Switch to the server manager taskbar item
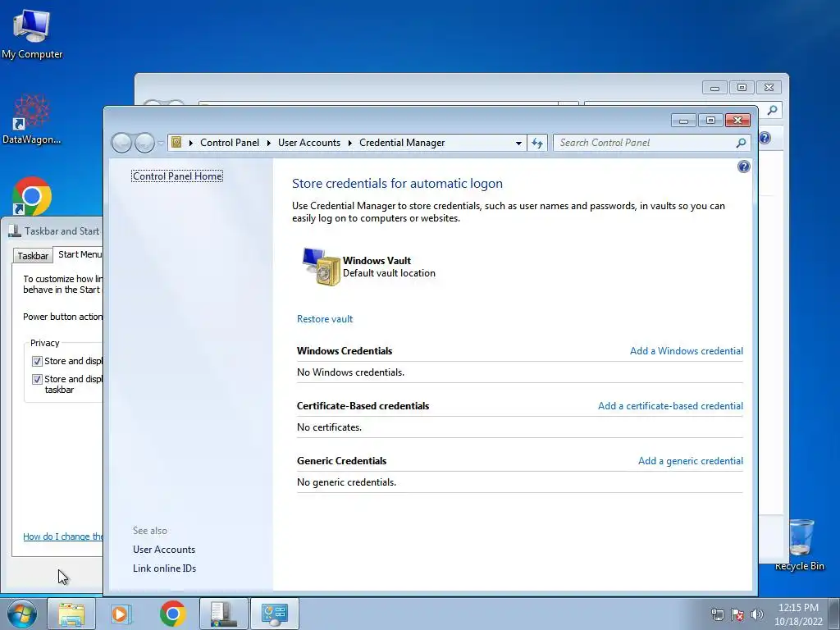This screenshot has height=630, width=840. 224,614
